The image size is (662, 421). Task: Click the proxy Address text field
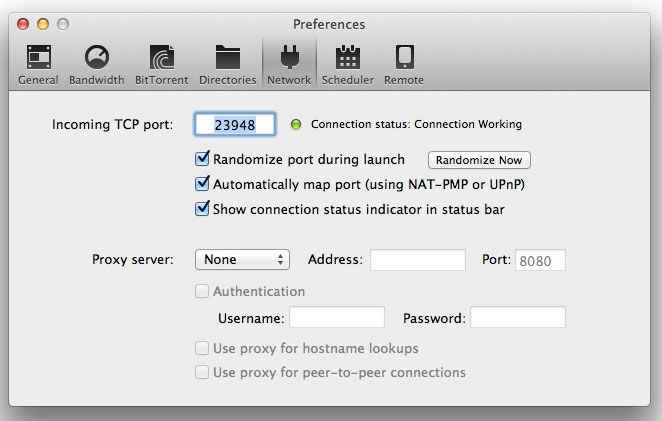click(x=417, y=260)
